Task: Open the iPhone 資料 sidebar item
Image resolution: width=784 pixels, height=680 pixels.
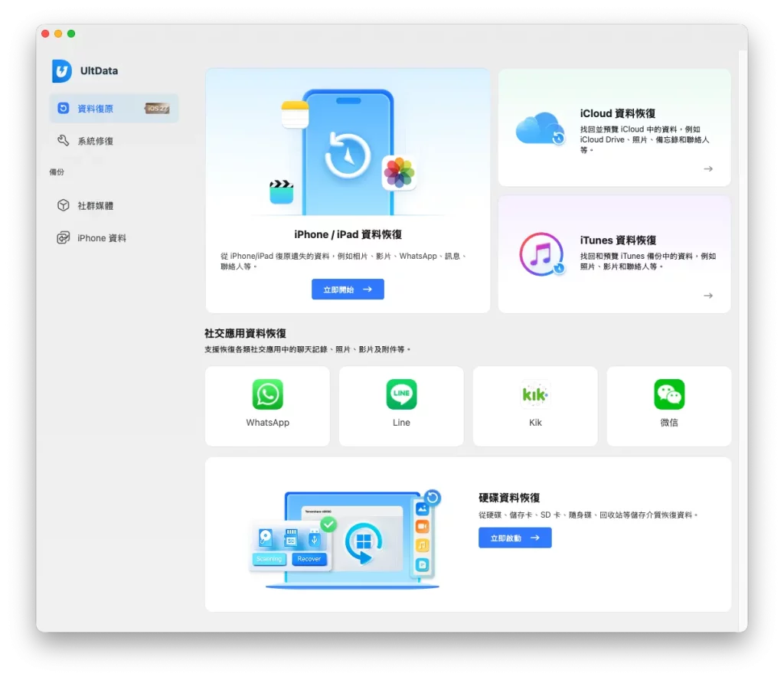Action: (x=113, y=238)
